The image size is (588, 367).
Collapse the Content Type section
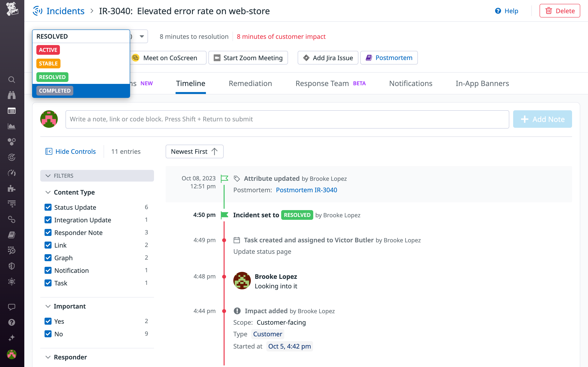coord(48,192)
